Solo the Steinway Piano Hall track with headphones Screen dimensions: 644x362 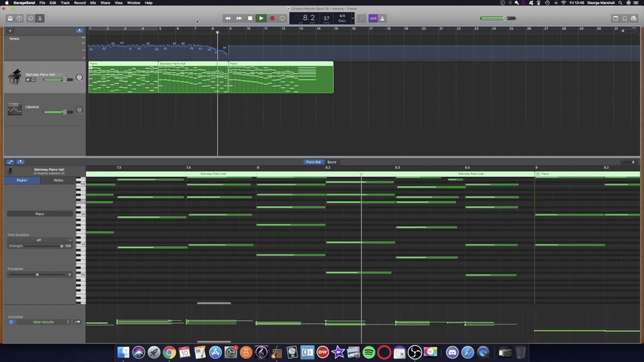coord(34,79)
